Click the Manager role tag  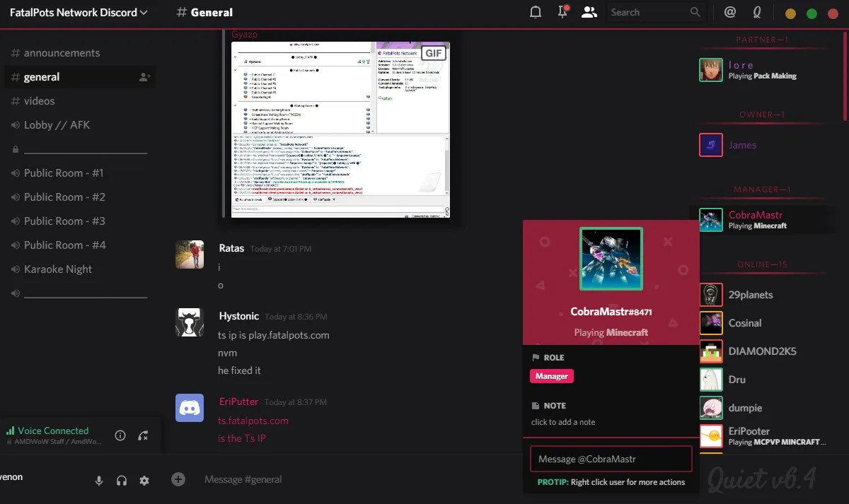coord(552,376)
